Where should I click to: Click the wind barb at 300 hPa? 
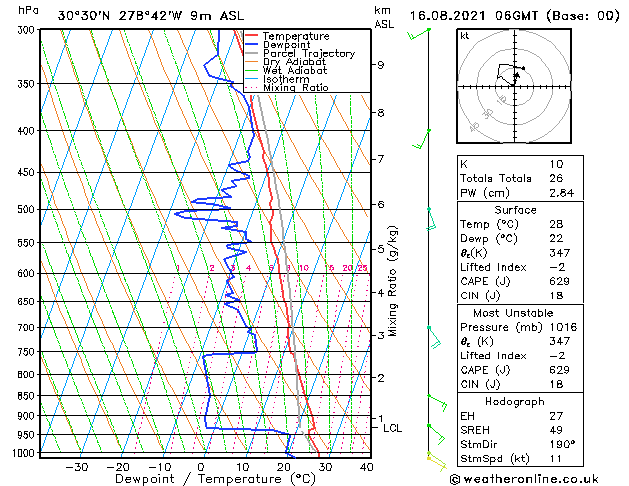click(419, 34)
